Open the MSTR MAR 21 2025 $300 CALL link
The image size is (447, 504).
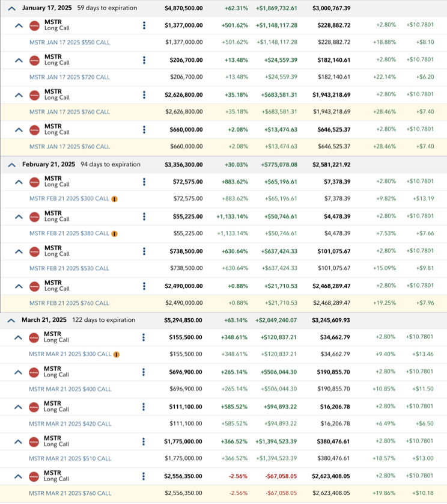pos(70,354)
